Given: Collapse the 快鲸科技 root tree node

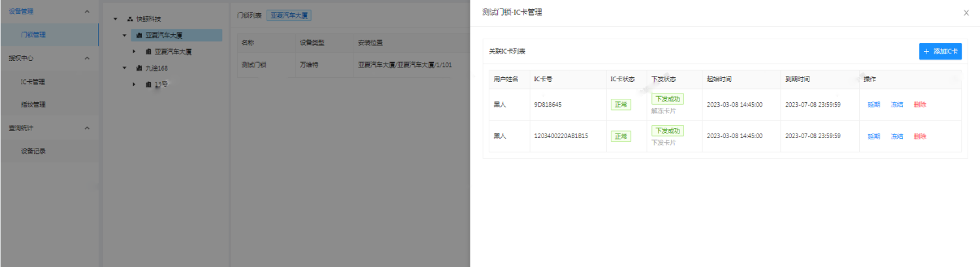Looking at the screenshot, I should pyautogui.click(x=115, y=19).
